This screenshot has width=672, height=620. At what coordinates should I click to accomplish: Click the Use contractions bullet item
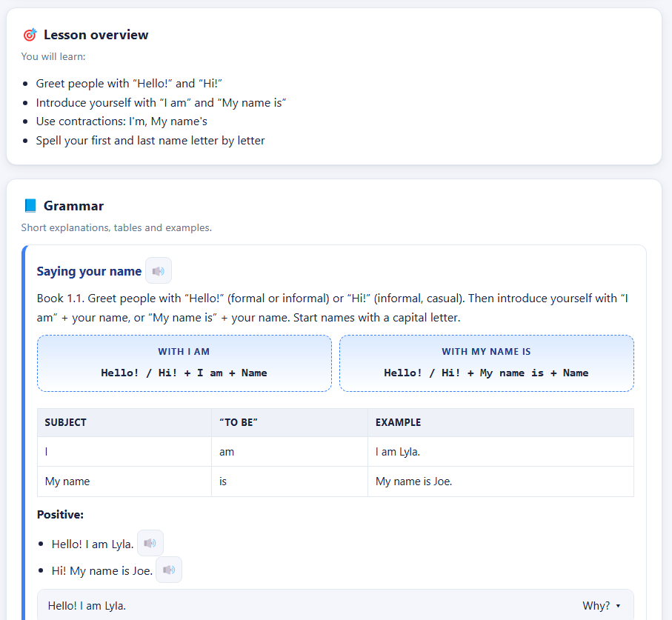(122, 121)
